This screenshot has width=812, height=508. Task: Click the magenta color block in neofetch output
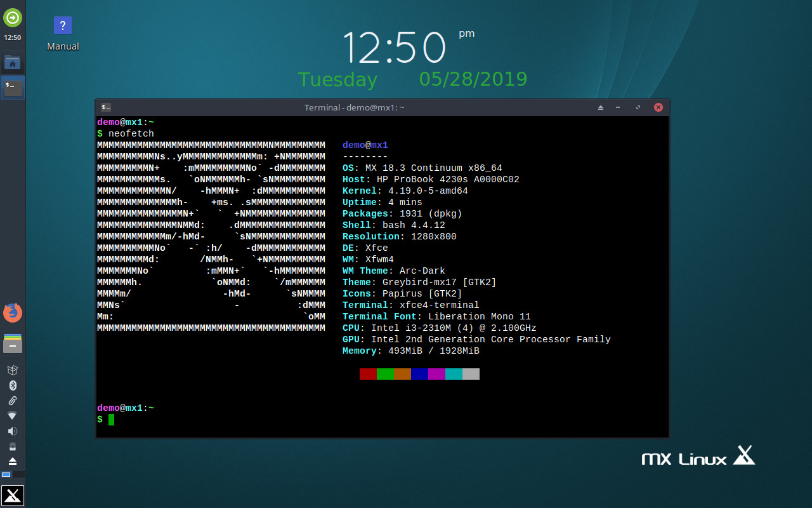tap(436, 374)
